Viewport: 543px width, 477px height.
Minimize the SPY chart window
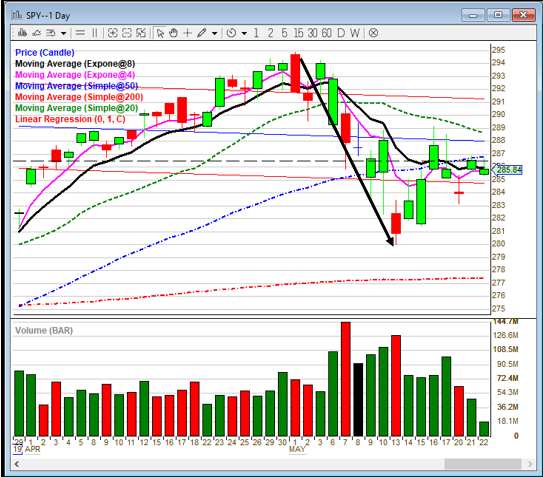pyautogui.click(x=473, y=15)
